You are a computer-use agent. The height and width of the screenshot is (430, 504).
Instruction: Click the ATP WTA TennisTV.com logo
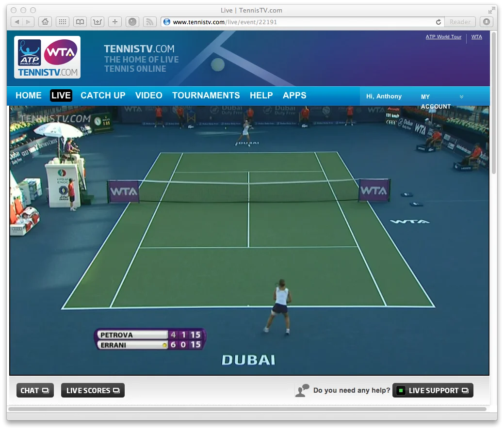(47, 58)
